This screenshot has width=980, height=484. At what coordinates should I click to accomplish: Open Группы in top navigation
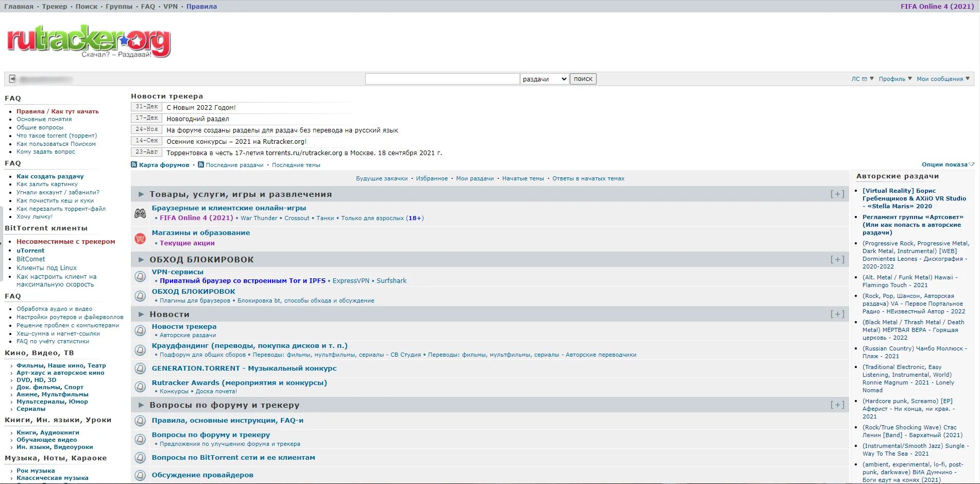point(119,6)
